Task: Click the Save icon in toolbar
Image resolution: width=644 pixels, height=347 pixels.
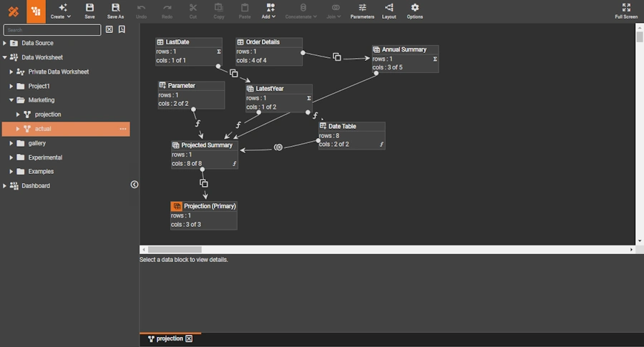Action: [x=89, y=11]
